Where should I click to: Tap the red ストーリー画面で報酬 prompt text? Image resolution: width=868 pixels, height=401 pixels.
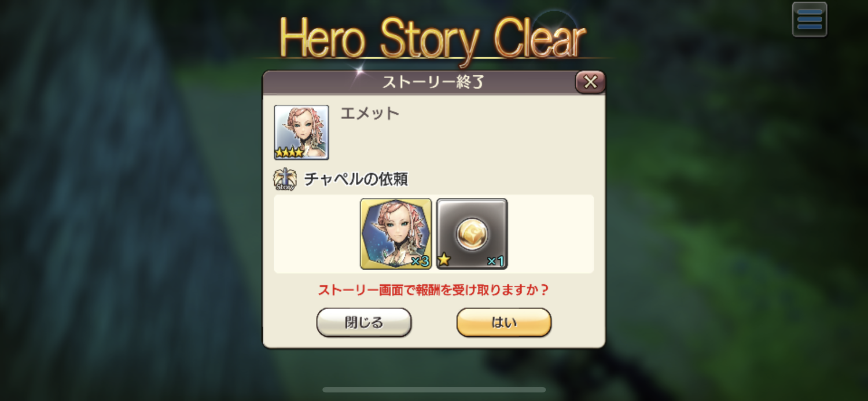coord(433,290)
